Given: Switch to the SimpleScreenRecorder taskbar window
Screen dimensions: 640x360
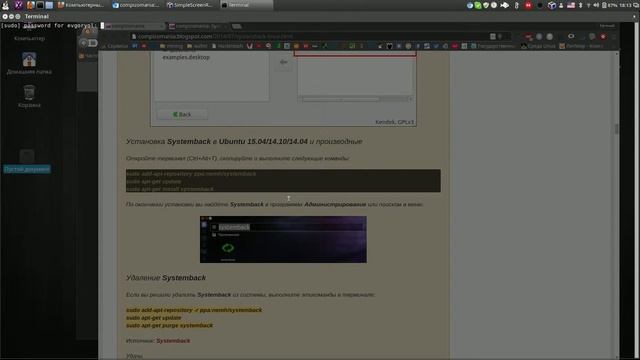Looking at the screenshot, I should click(189, 5).
